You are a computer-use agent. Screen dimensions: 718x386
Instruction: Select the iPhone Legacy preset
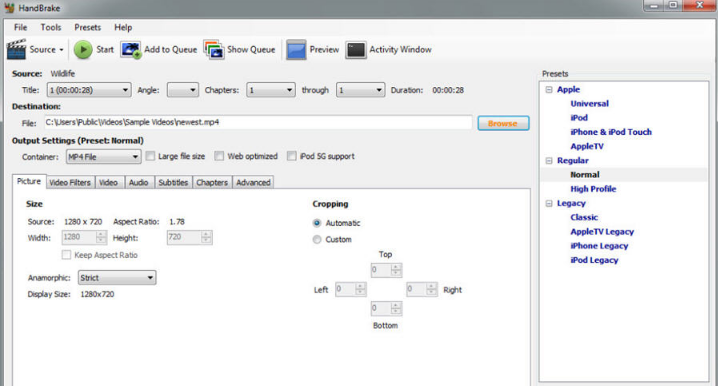(x=599, y=246)
